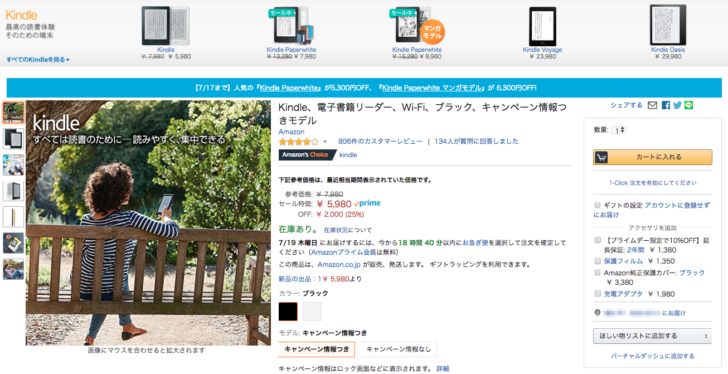Share the product via email icon
728x374 pixels.
pos(652,105)
